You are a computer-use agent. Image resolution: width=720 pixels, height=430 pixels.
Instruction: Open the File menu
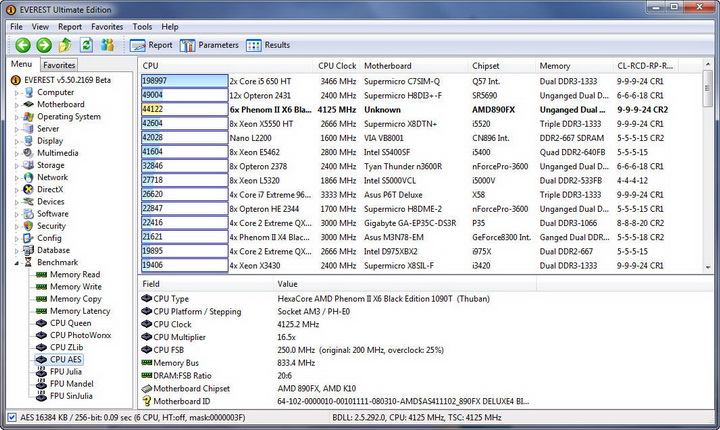17,27
